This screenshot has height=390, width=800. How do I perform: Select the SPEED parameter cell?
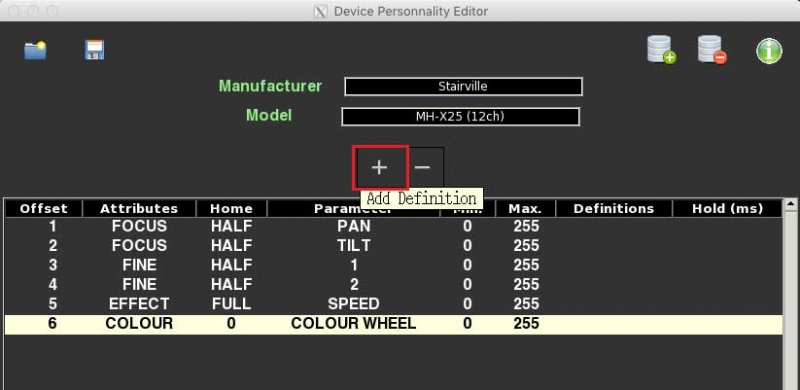(x=354, y=304)
